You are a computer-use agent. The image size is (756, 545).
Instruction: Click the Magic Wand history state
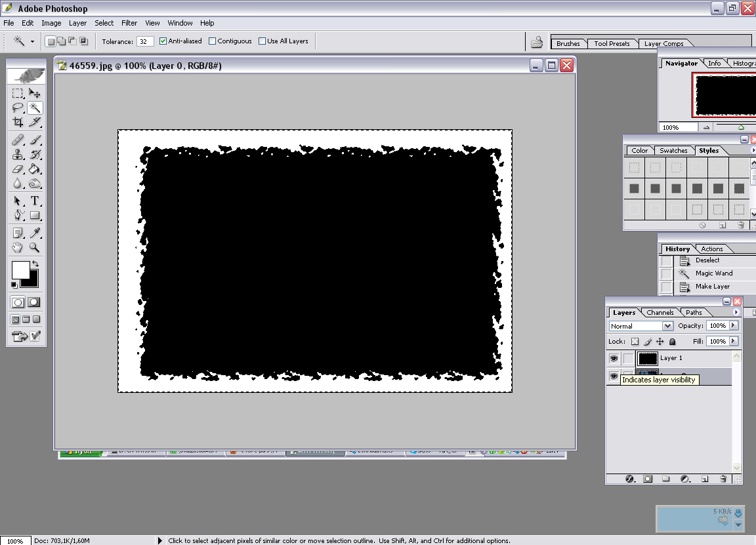coord(713,273)
